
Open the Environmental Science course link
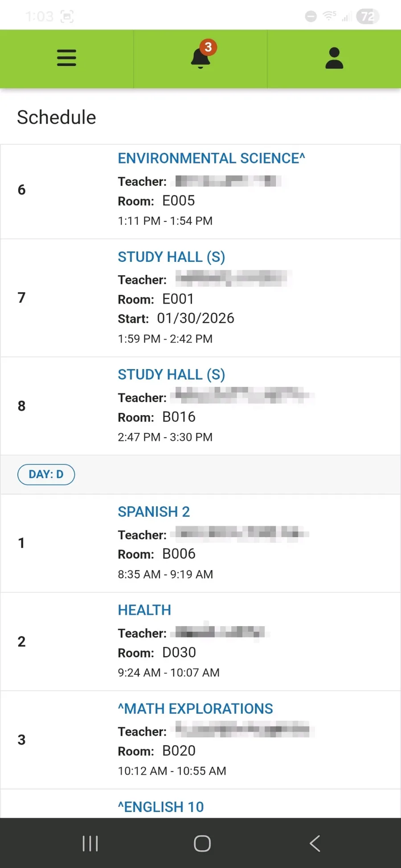tap(211, 159)
